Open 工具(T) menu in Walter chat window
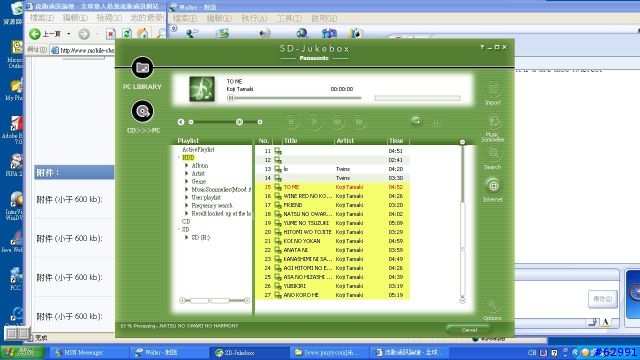 289,18
